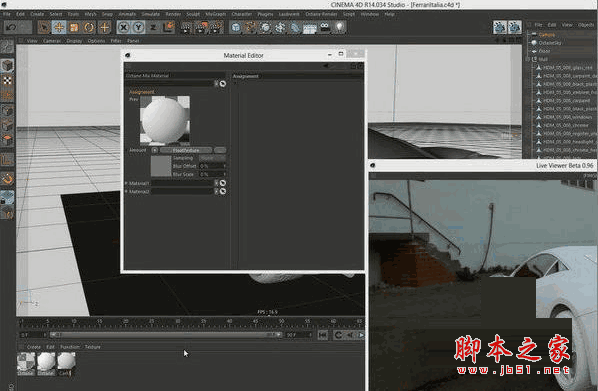The width and height of the screenshot is (598, 391).
Task: Toggle the X axis lock
Action: (123, 27)
